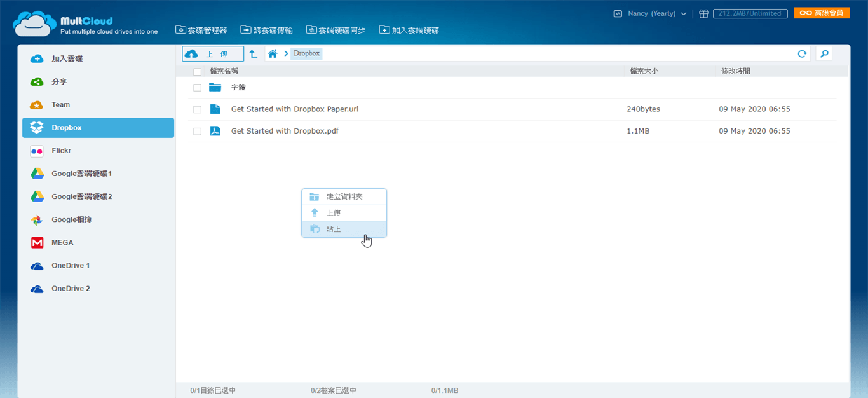Open the search magnifier button
Image resolution: width=868 pixels, height=398 pixels.
point(824,54)
